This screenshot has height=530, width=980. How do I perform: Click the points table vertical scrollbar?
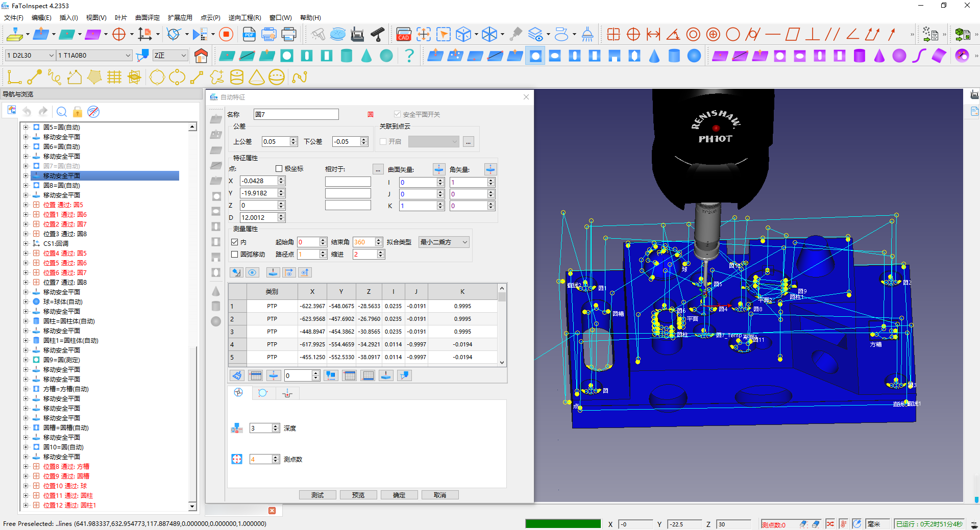[502, 325]
